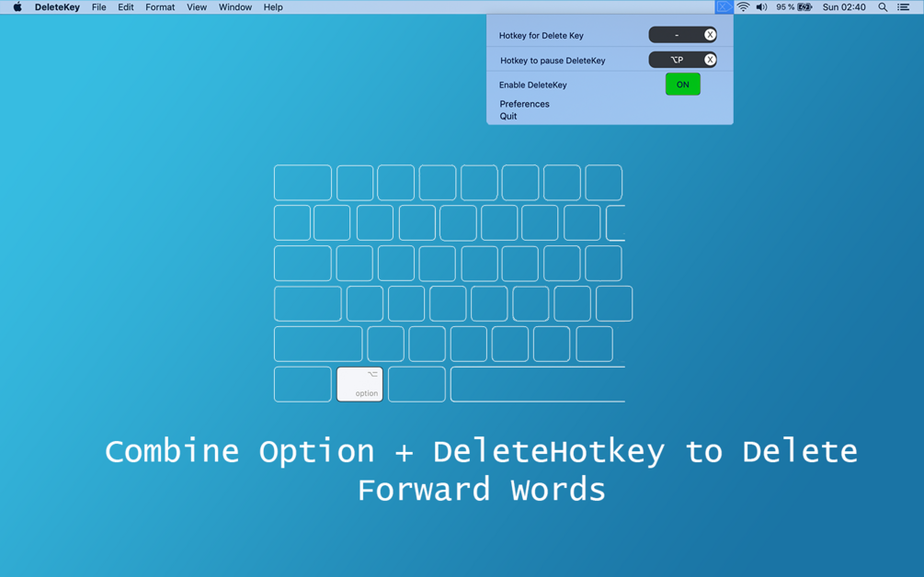Click the Hotkey for Delete Key label
Viewport: 924px width, 577px height.
pyautogui.click(x=541, y=35)
